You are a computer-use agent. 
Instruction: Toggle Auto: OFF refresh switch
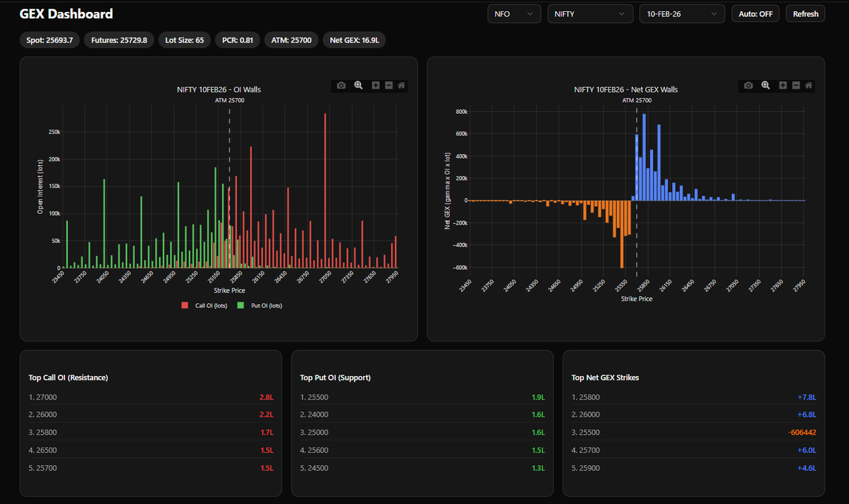[756, 13]
